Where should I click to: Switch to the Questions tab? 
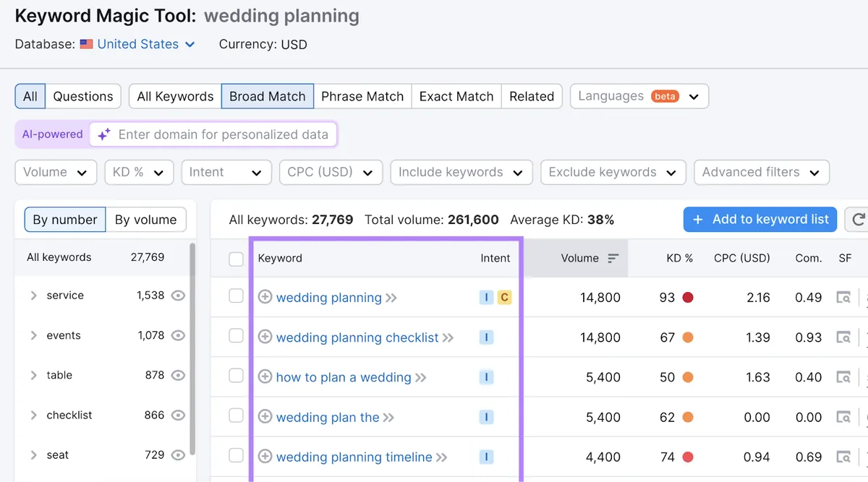click(x=83, y=96)
